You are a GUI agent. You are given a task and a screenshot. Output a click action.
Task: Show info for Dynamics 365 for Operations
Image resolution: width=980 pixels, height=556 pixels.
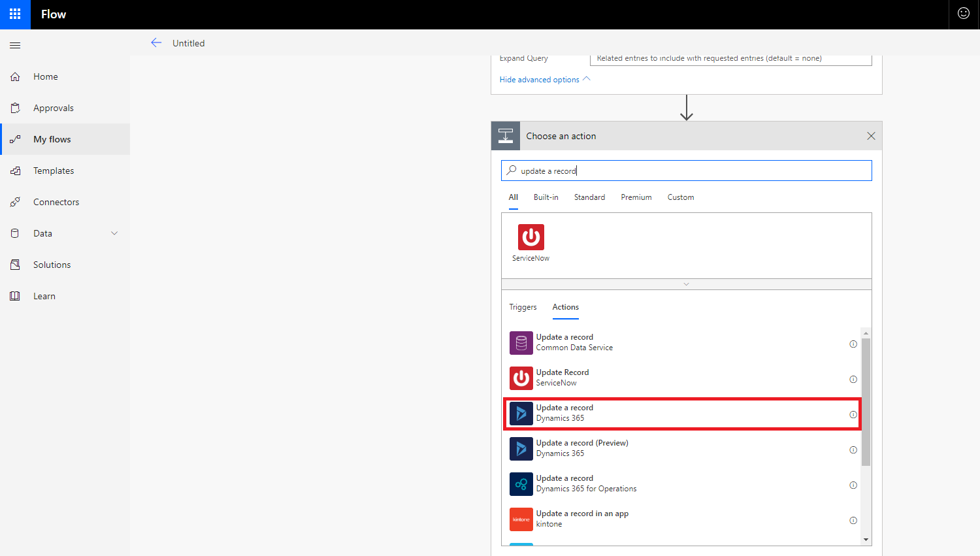pyautogui.click(x=853, y=485)
